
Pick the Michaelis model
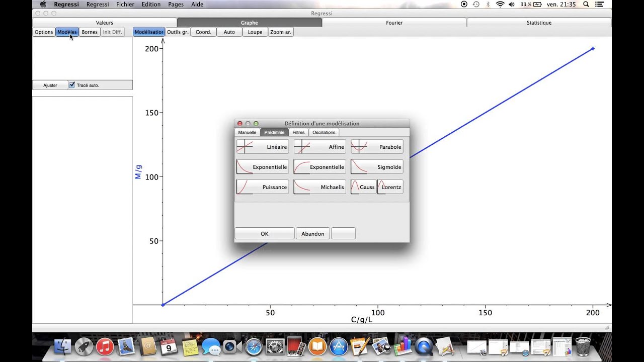tap(319, 187)
